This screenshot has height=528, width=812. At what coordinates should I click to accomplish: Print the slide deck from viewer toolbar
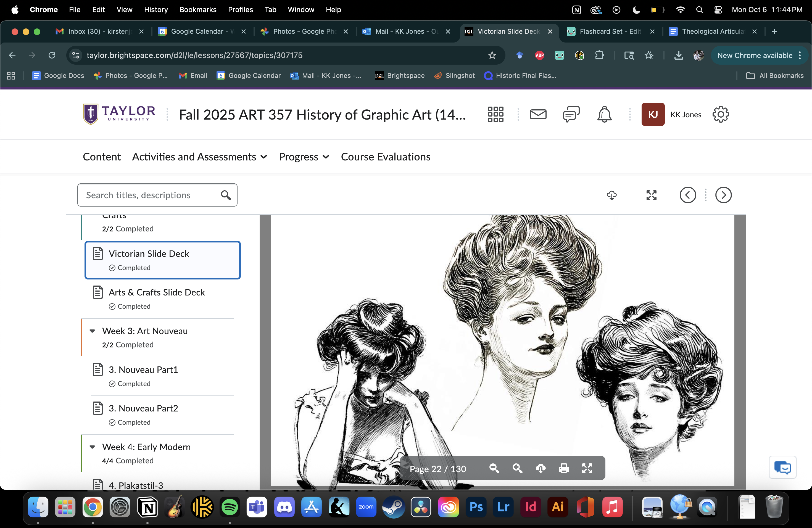pyautogui.click(x=564, y=468)
